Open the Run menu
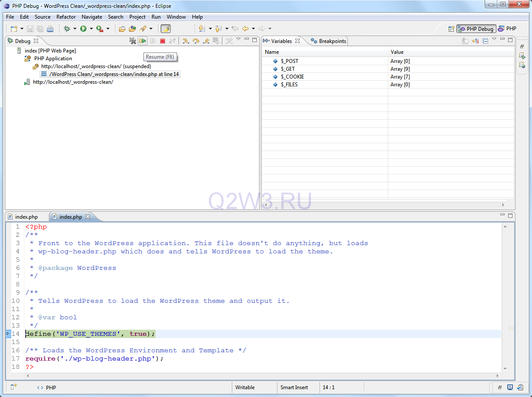This screenshot has height=397, width=532. point(156,17)
